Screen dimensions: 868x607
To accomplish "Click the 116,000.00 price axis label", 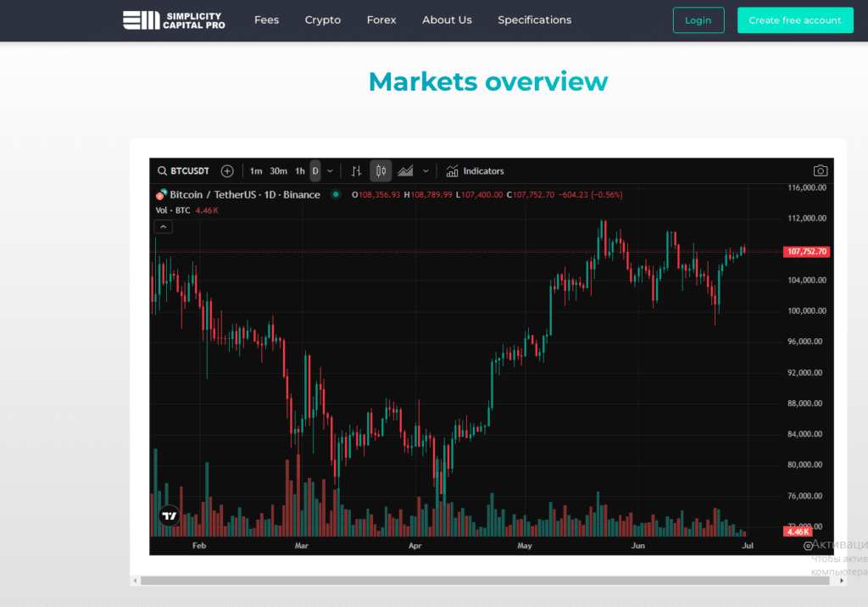I will [807, 187].
